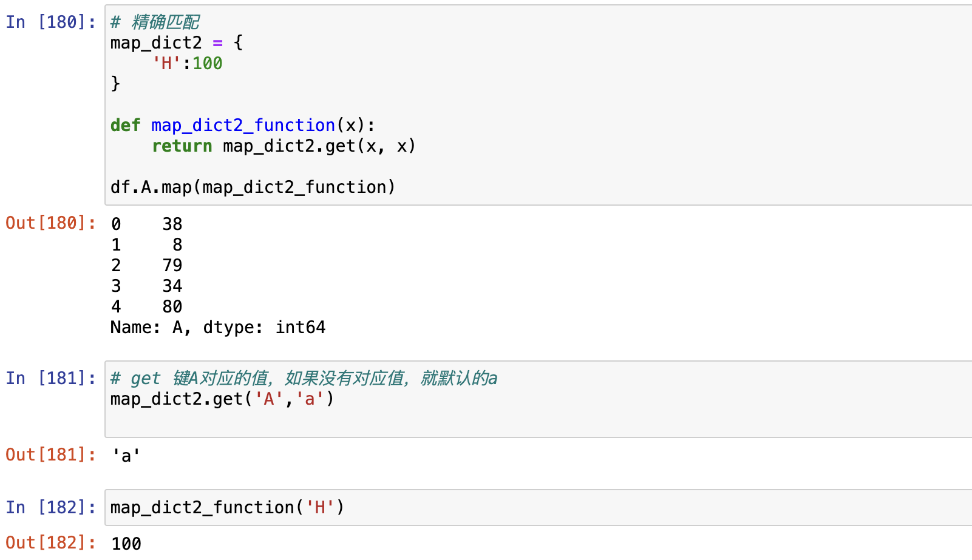Click output row 0 with value 38
972x560 pixels.
click(146, 224)
